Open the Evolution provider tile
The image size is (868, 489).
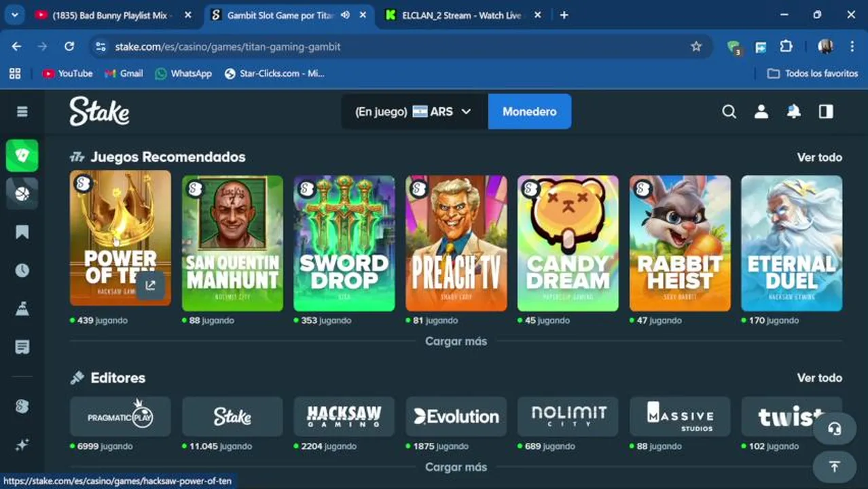pos(456,416)
